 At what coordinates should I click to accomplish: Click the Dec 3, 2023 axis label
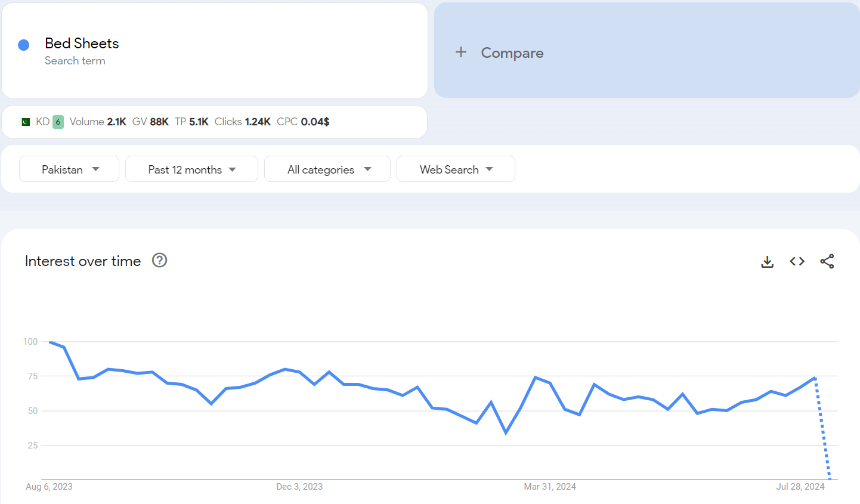(299, 487)
